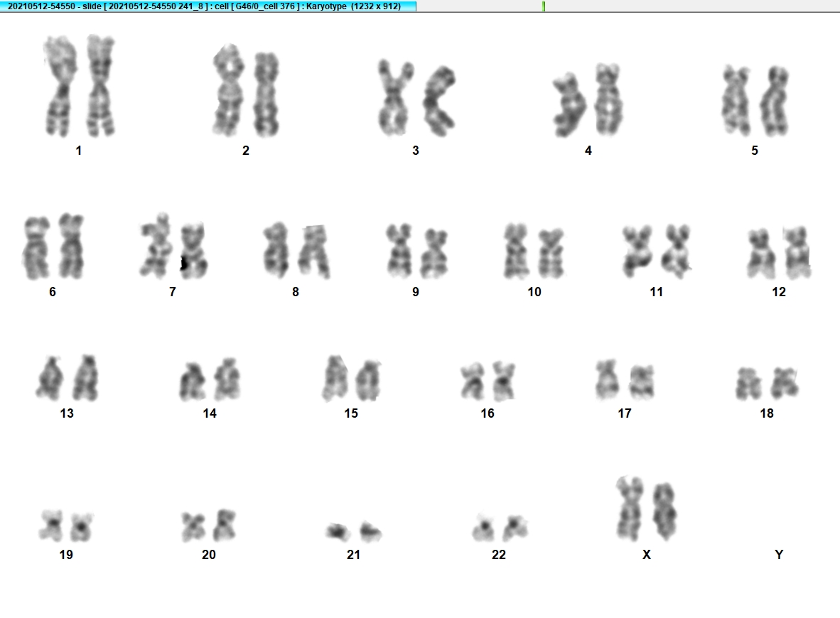Image resolution: width=840 pixels, height=618 pixels.
Task: Select the chromosome 1 pair image
Action: pos(80,86)
